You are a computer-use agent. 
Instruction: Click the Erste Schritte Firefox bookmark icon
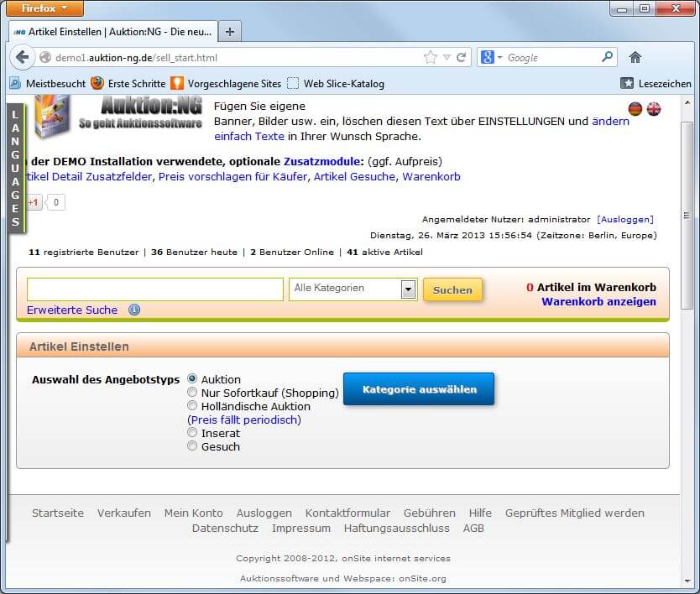pyautogui.click(x=97, y=83)
